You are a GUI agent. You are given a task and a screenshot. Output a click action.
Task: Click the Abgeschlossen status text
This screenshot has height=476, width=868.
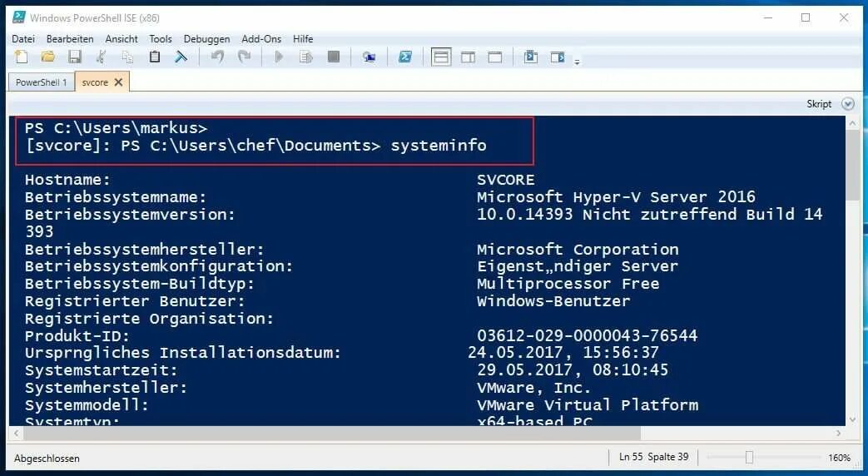[47, 459]
